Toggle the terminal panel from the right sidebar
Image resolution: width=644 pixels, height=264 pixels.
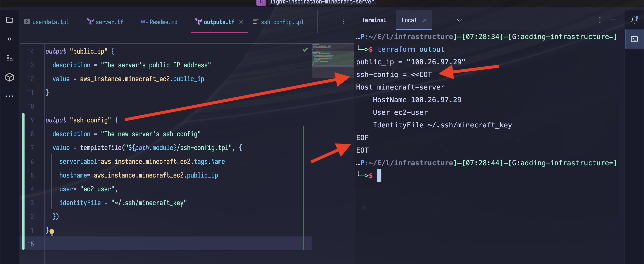[x=635, y=39]
